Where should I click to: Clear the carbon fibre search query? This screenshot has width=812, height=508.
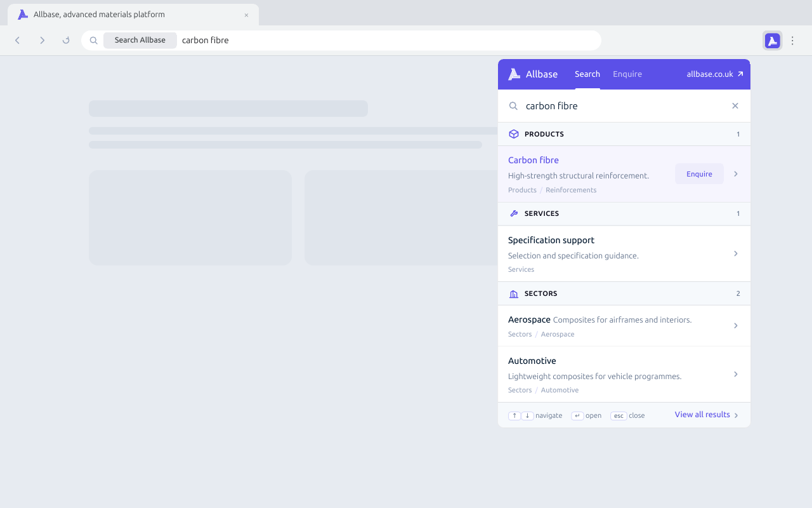735,106
